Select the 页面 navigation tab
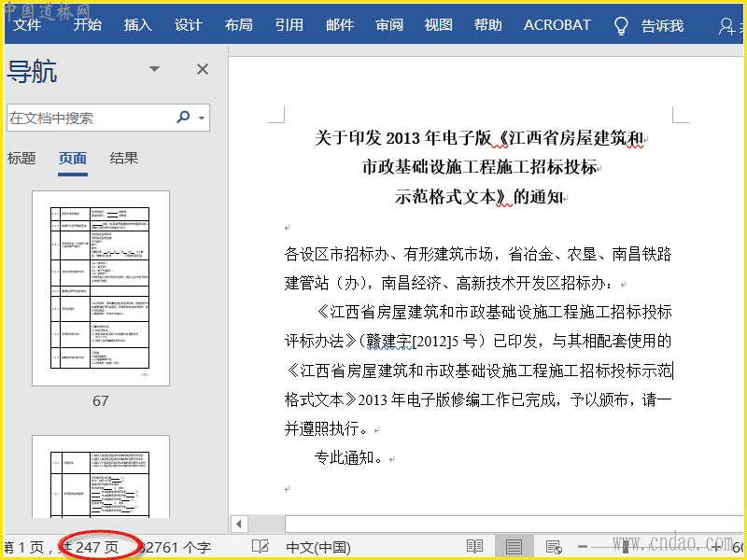The height and width of the screenshot is (560, 747). click(73, 158)
